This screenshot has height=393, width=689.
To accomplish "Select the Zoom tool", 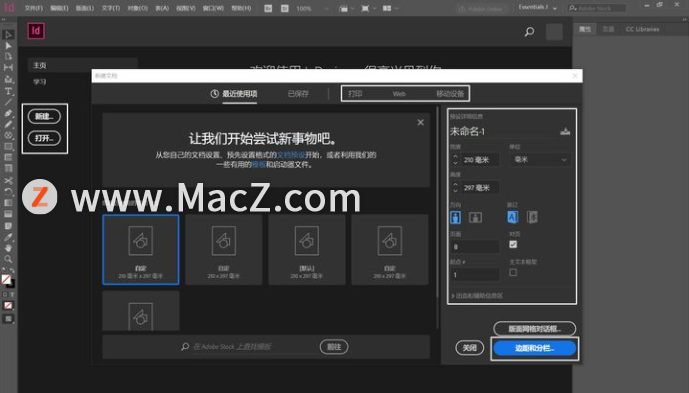I will (8, 259).
